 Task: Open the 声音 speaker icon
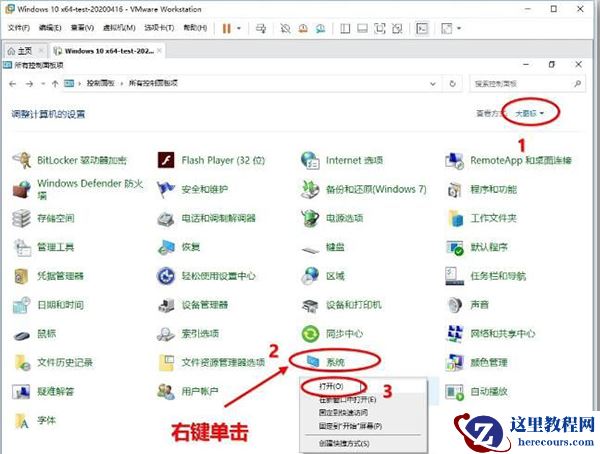[x=454, y=305]
